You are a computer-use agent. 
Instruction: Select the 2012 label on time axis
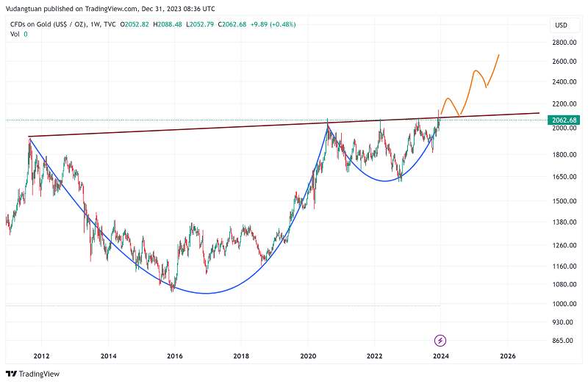pos(40,356)
